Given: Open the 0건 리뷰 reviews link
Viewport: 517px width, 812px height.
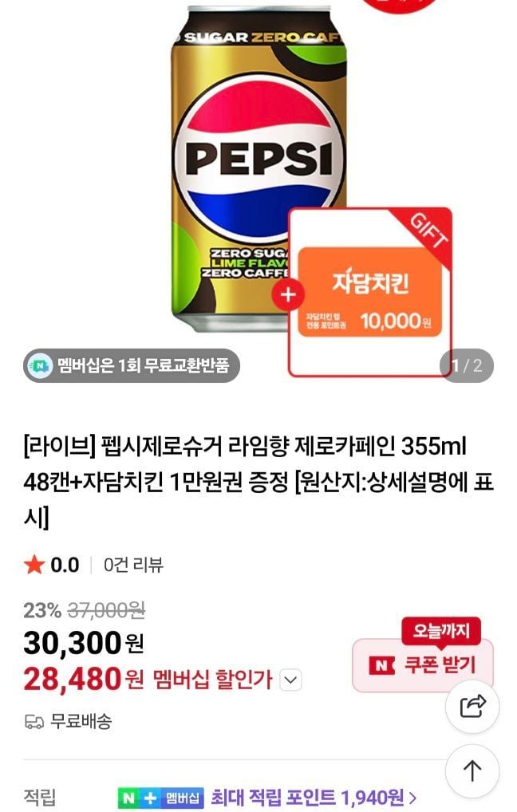Looking at the screenshot, I should click(x=134, y=565).
